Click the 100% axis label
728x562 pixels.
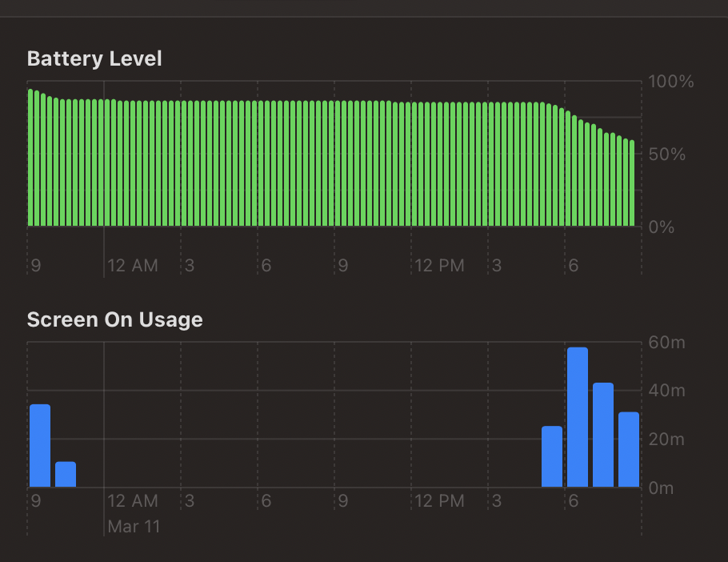coord(671,82)
